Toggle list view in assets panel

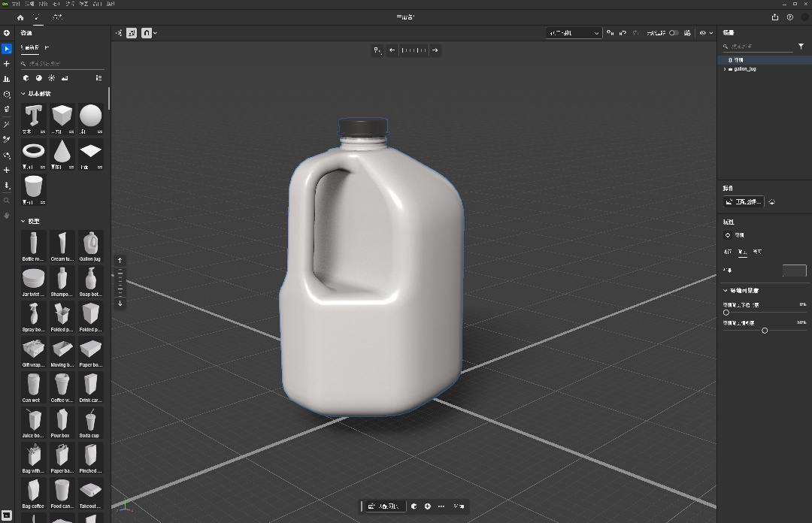99,78
